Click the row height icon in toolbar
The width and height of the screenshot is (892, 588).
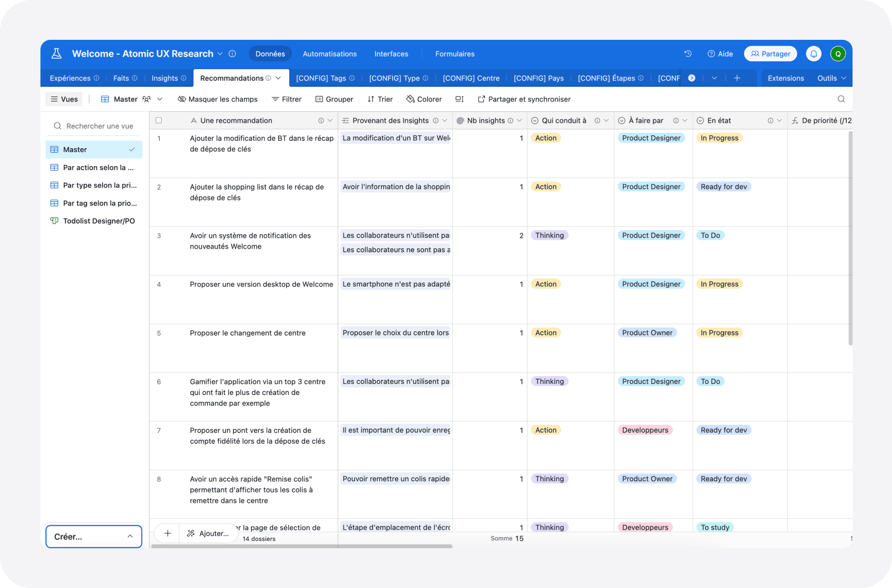[459, 99]
